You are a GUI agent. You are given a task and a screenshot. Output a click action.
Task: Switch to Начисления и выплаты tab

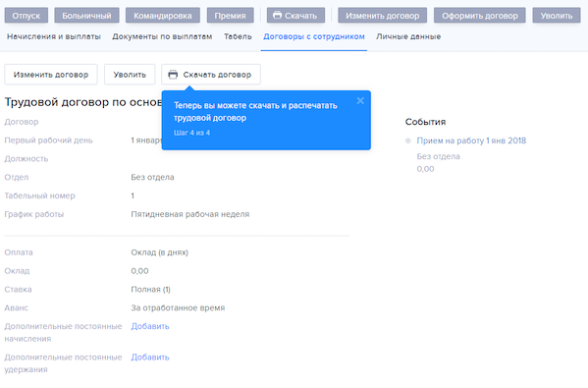tap(54, 36)
